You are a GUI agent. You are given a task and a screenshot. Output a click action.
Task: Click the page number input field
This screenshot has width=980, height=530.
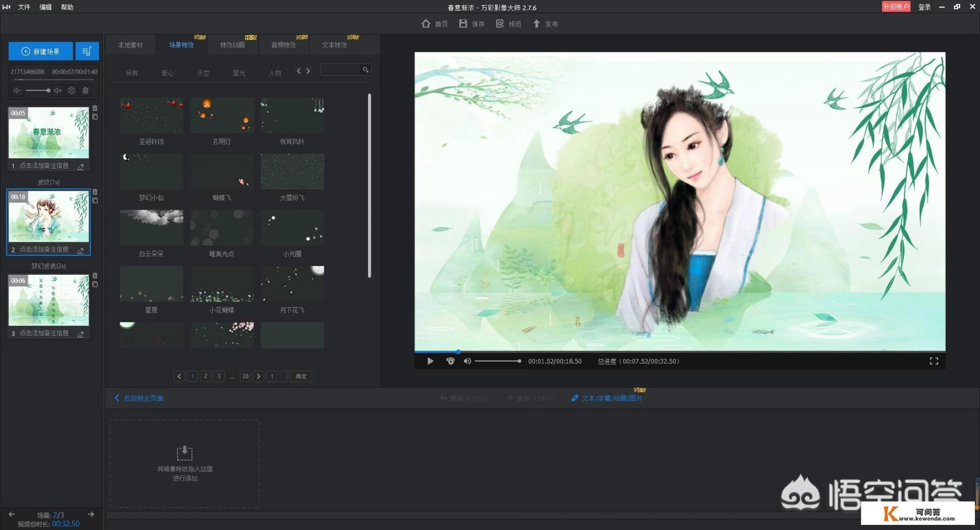click(x=277, y=376)
